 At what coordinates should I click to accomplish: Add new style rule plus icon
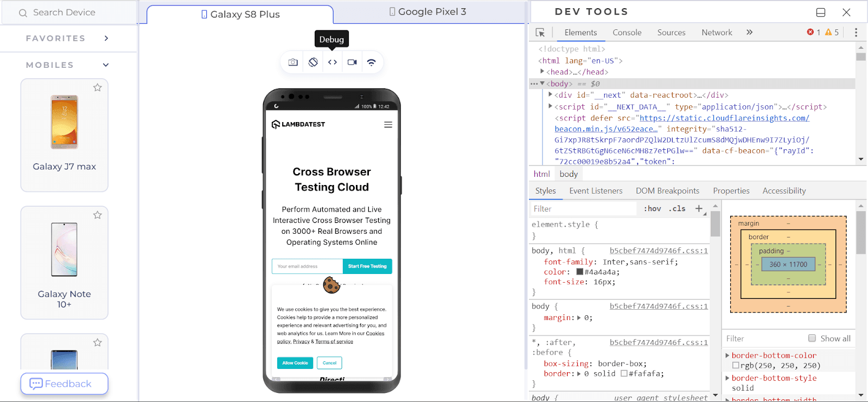(699, 209)
